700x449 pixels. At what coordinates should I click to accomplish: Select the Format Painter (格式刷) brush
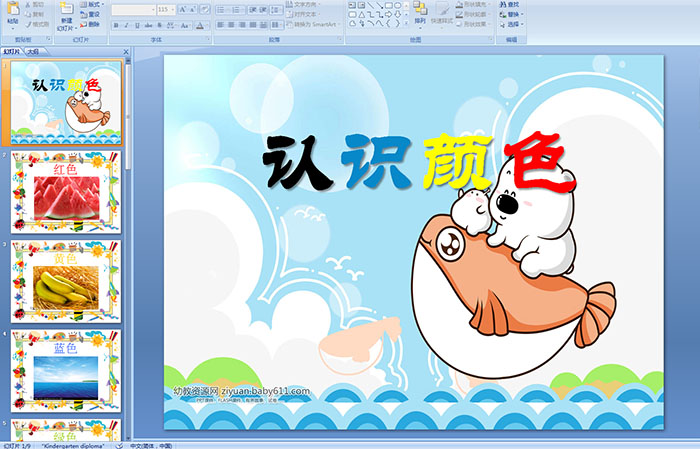click(28, 24)
